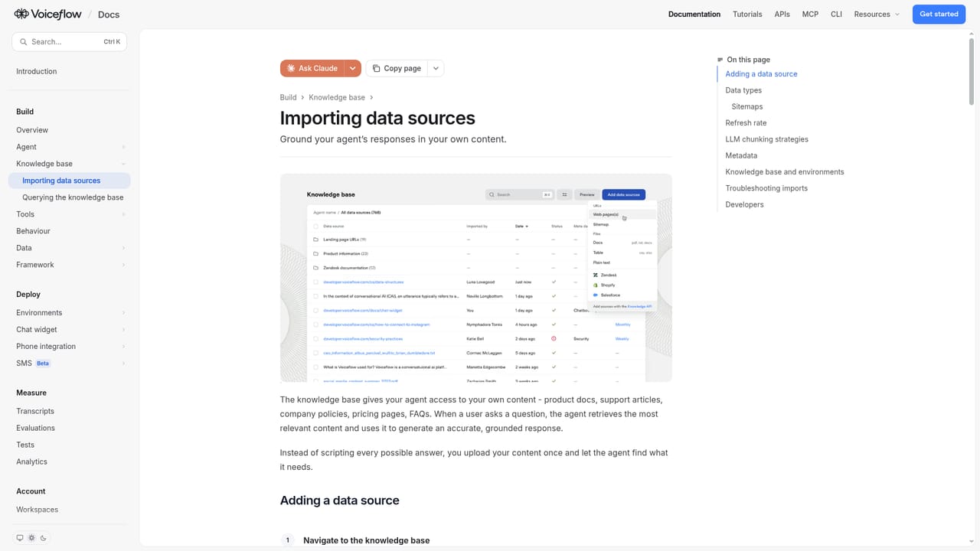Open the Documentation tab
The image size is (980, 551).
pyautogui.click(x=694, y=14)
